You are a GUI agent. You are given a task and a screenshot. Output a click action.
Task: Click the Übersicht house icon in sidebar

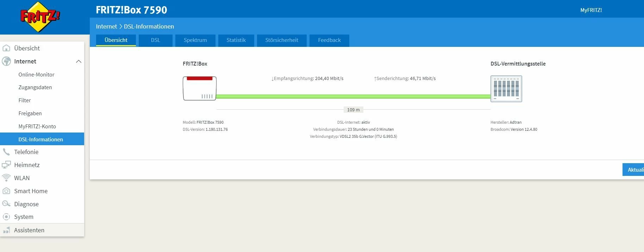pyautogui.click(x=6, y=48)
